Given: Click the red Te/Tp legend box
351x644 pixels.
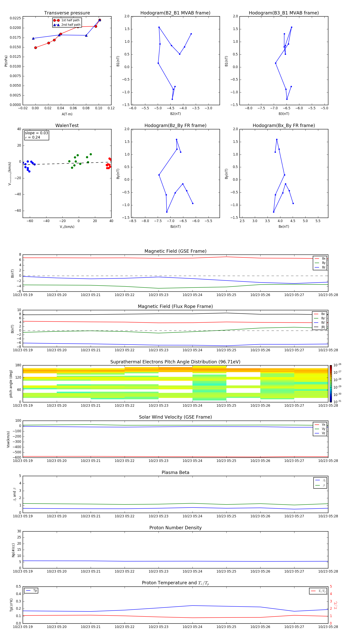Looking at the screenshot, I should 318,591.
